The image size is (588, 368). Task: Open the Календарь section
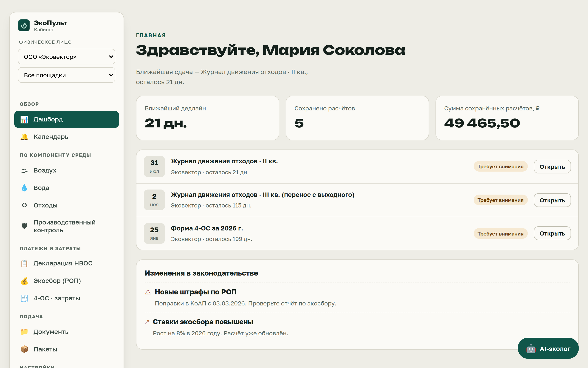tap(67, 137)
